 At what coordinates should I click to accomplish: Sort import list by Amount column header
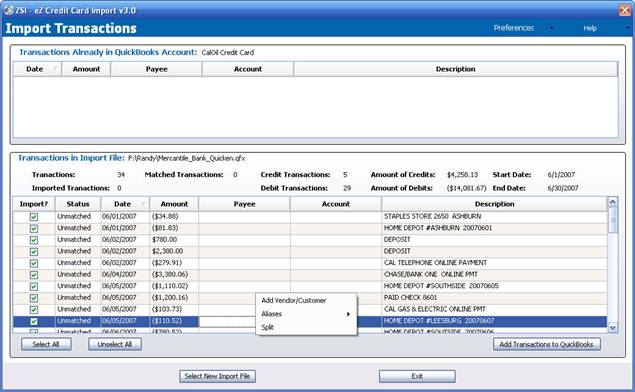coord(174,204)
